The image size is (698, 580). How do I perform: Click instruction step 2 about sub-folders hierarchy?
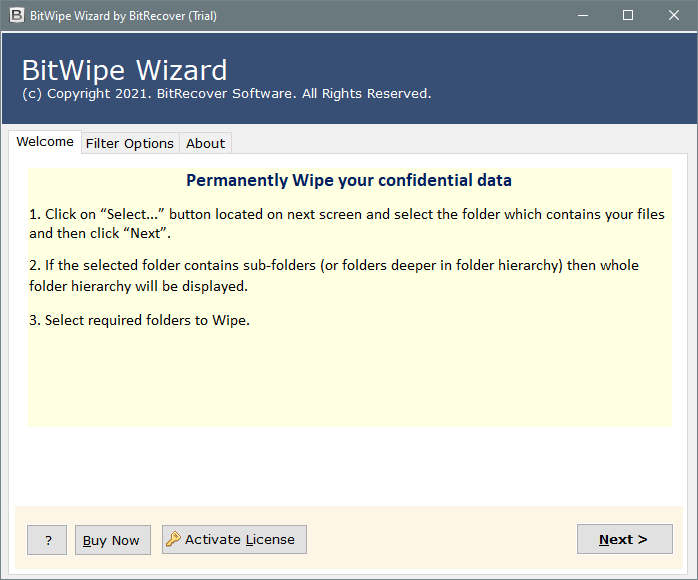click(x=334, y=276)
